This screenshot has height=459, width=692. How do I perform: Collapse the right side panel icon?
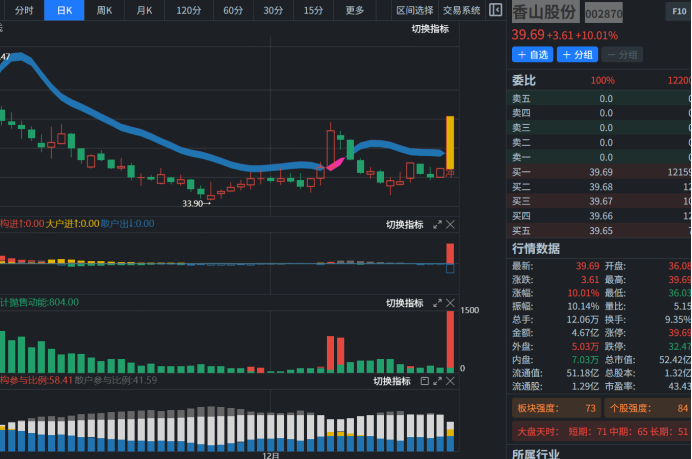[x=496, y=11]
